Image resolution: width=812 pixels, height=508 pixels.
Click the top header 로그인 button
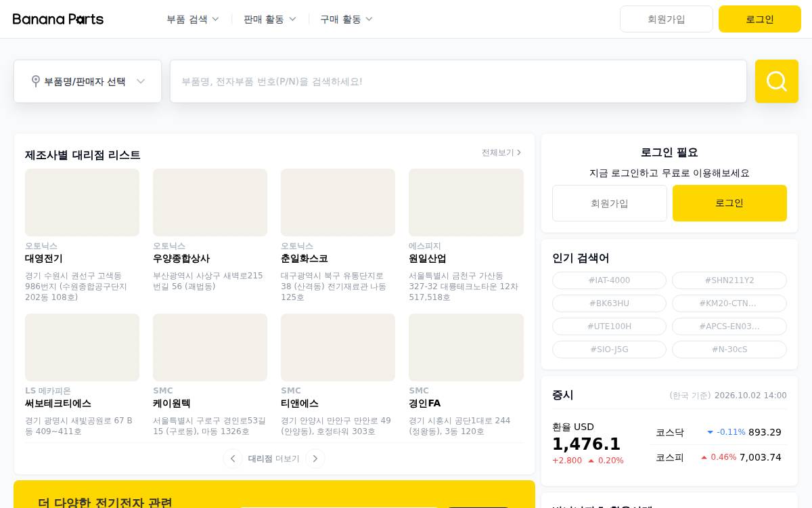click(760, 19)
